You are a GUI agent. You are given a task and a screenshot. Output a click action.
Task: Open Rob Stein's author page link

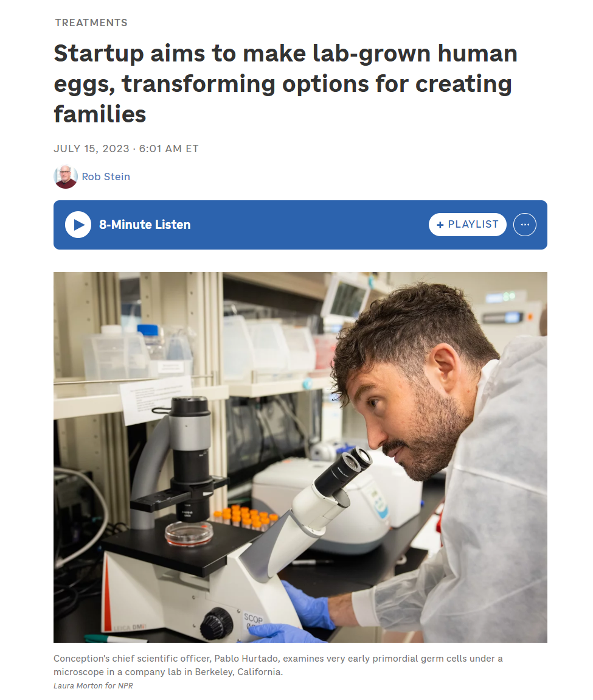pyautogui.click(x=106, y=177)
